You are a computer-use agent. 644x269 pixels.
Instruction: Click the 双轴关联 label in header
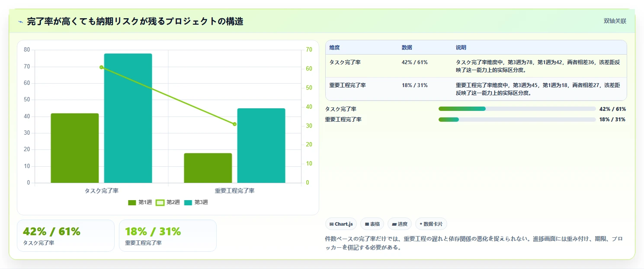(x=615, y=21)
